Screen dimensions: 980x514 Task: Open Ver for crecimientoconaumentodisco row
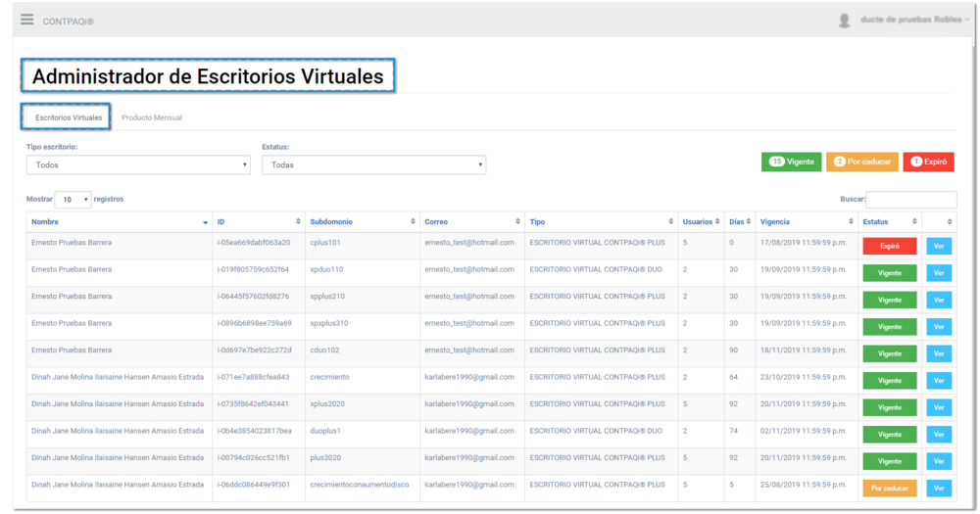click(x=938, y=489)
